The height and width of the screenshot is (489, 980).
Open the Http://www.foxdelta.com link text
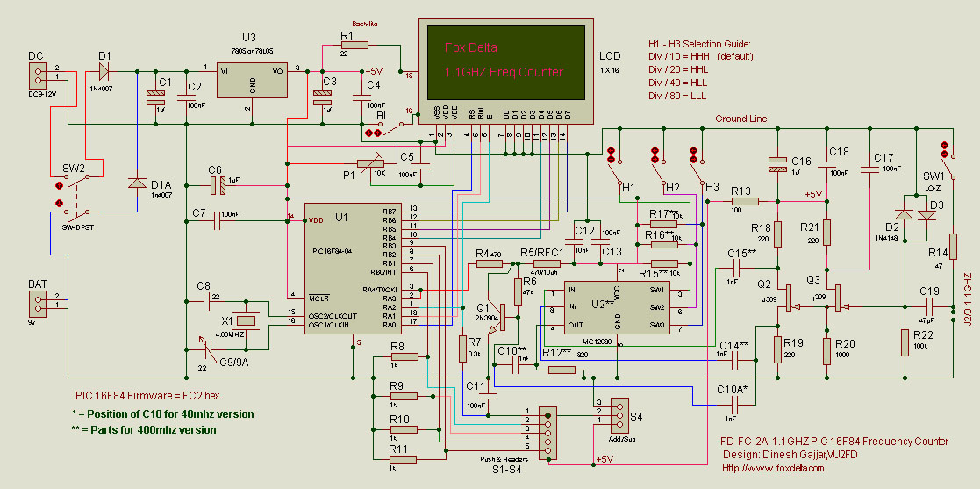(x=773, y=467)
